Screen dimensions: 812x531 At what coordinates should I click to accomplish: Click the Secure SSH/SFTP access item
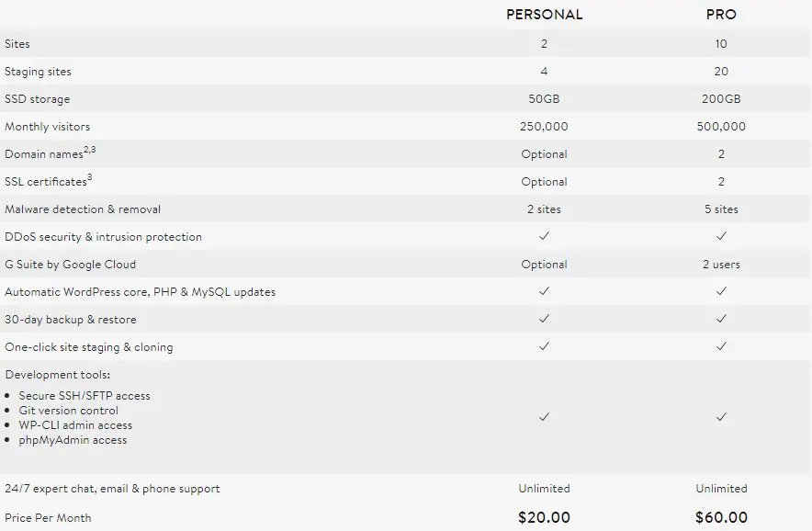pos(85,396)
